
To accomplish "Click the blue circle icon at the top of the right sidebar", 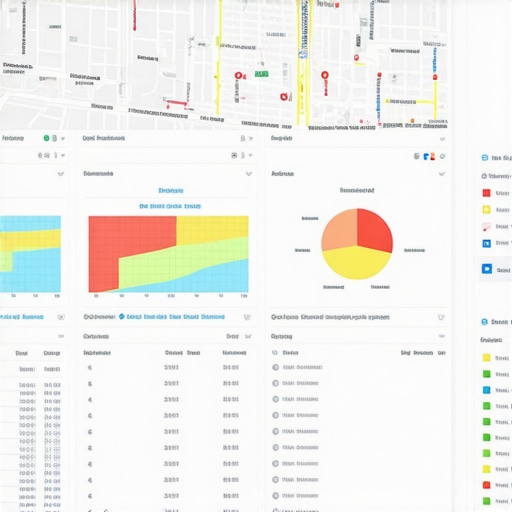I will coord(485,158).
